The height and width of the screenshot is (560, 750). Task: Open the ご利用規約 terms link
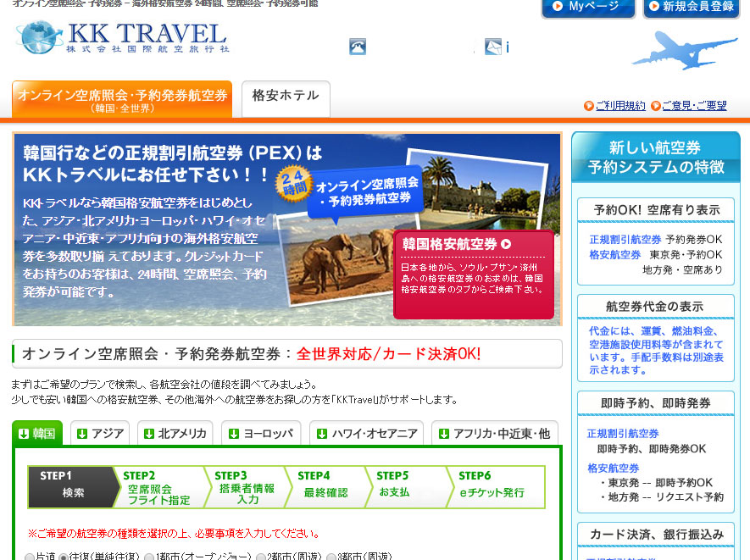620,106
